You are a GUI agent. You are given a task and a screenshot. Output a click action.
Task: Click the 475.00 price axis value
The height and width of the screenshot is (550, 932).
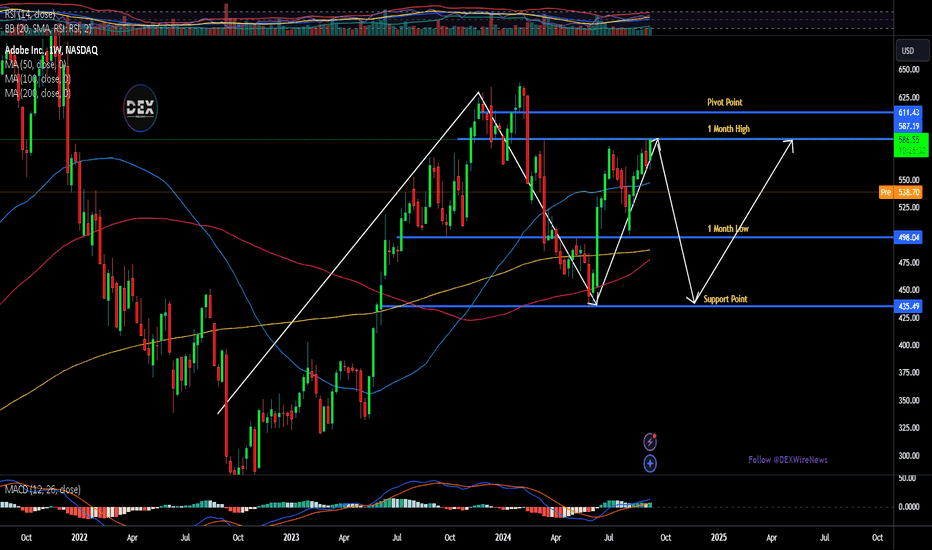coord(909,262)
